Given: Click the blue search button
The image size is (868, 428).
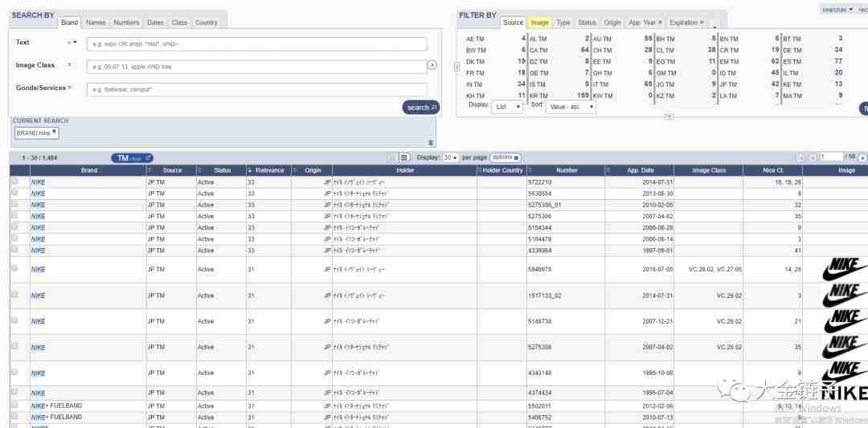Looking at the screenshot, I should point(421,108).
